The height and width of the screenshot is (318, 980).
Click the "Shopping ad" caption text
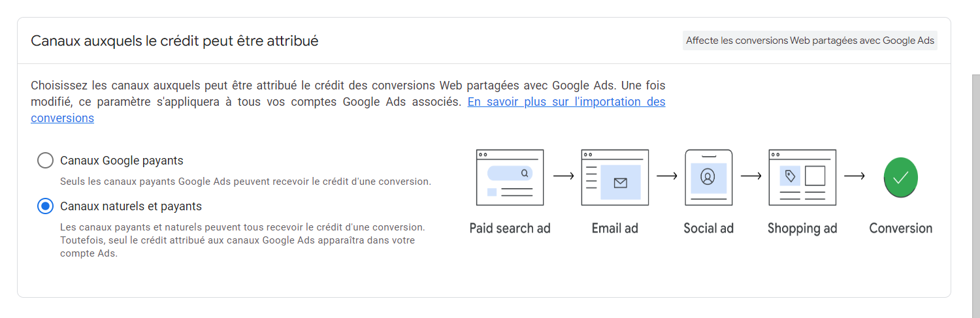coord(802,229)
